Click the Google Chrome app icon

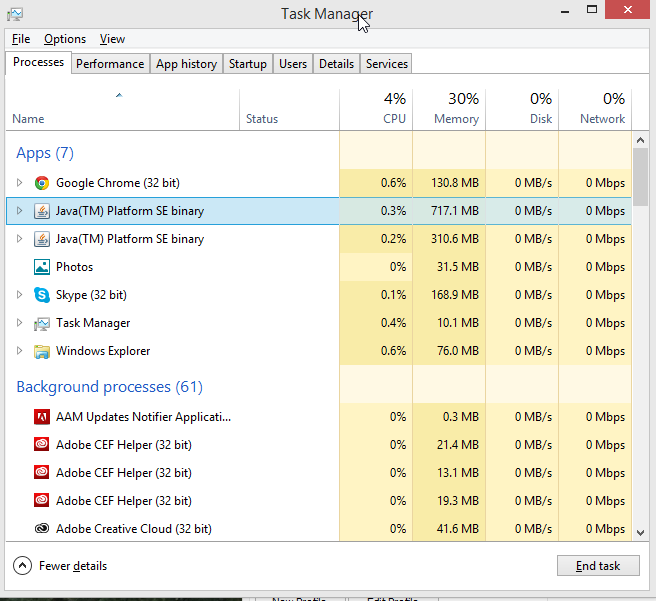41,183
